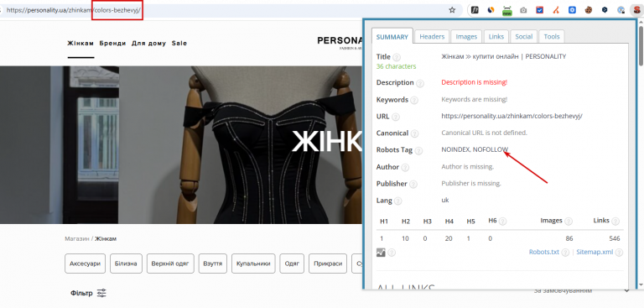Click the help icon beside Robots Tag
Viewport: 644px width, 308px height.
(x=418, y=150)
